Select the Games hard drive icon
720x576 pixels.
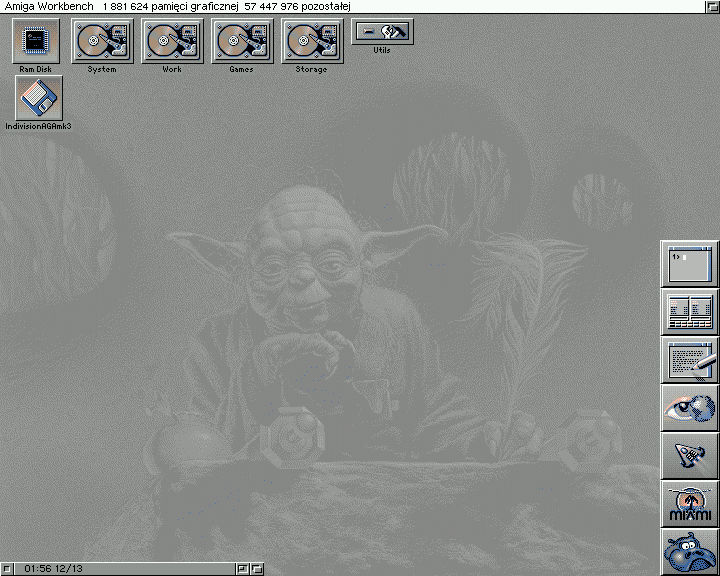[242, 40]
